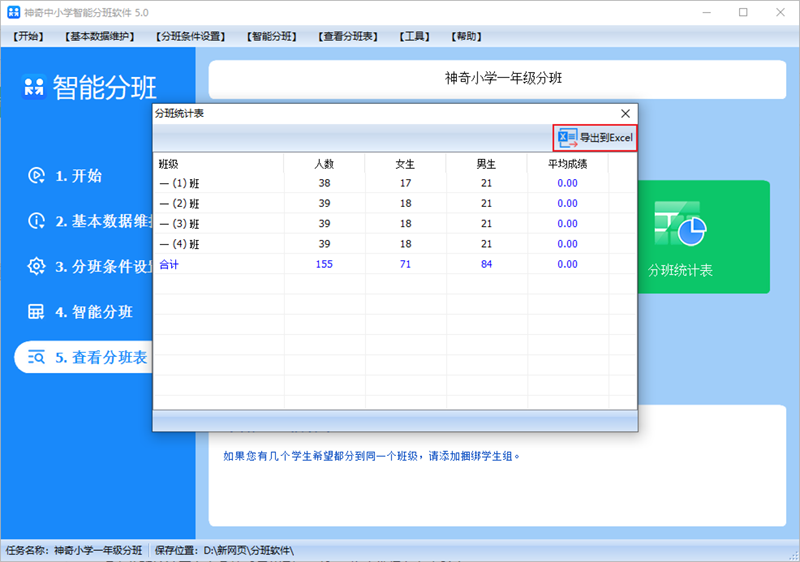
Task: Click the grid icon beside 4. 智能分班
Action: tap(36, 311)
